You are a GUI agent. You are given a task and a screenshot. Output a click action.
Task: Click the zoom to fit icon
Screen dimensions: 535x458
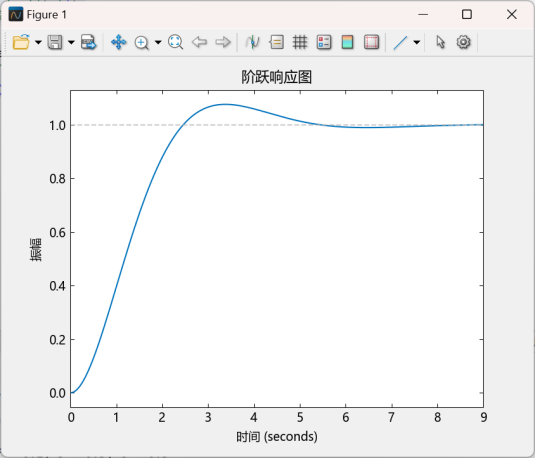pos(175,42)
